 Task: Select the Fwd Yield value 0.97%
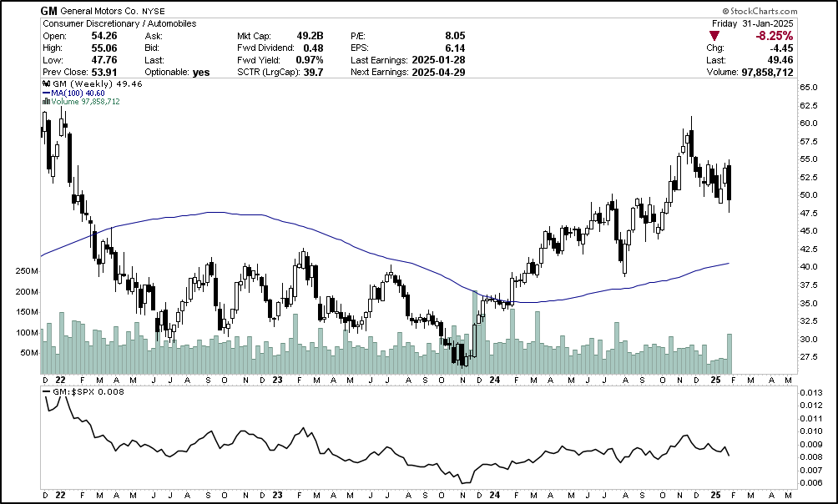[310, 60]
